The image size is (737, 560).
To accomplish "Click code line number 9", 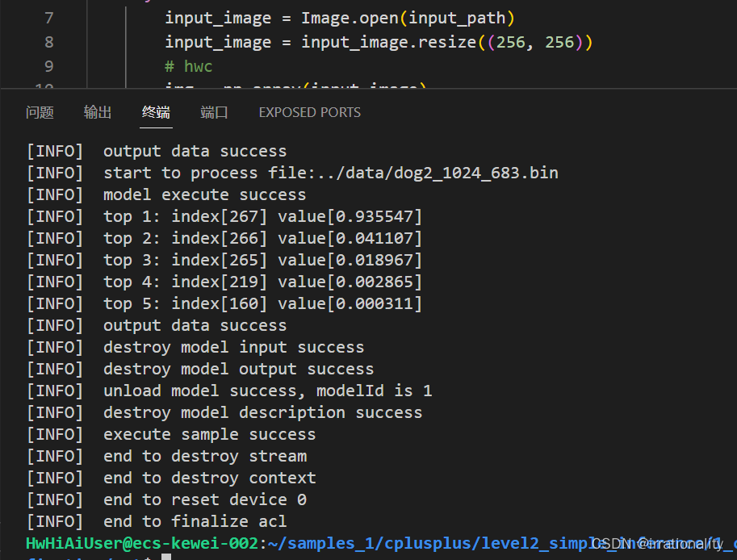I will pyautogui.click(x=49, y=66).
